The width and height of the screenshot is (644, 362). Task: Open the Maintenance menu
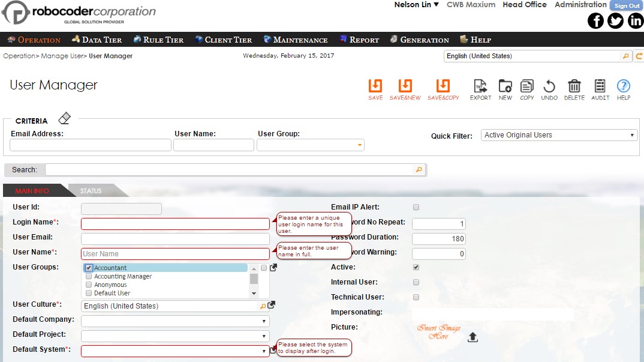(295, 39)
